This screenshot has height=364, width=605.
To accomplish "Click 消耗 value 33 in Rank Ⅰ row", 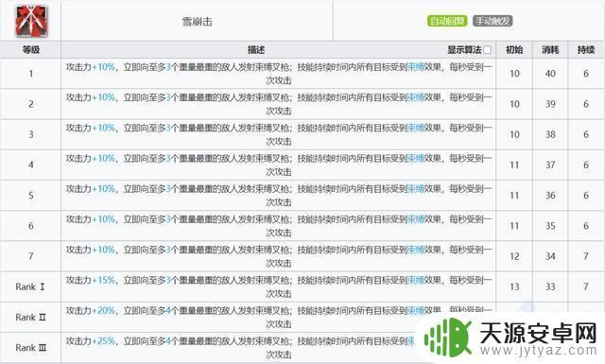I will click(x=550, y=286).
